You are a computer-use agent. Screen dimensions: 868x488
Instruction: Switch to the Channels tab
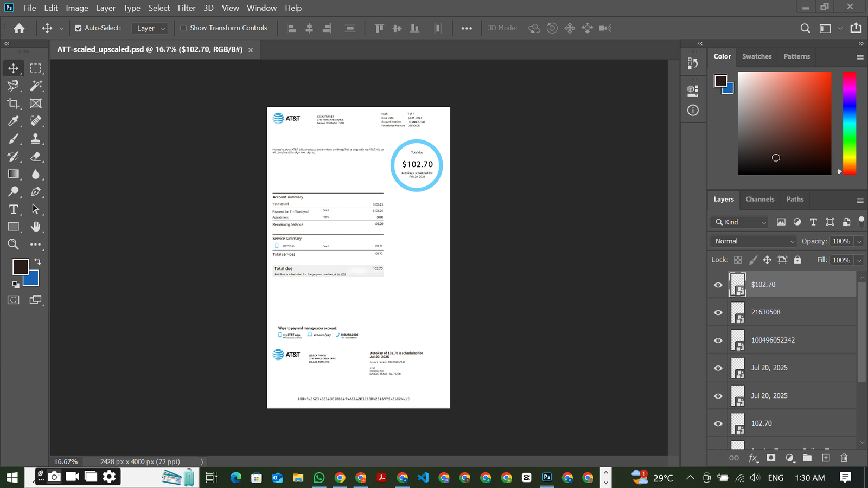[759, 199]
